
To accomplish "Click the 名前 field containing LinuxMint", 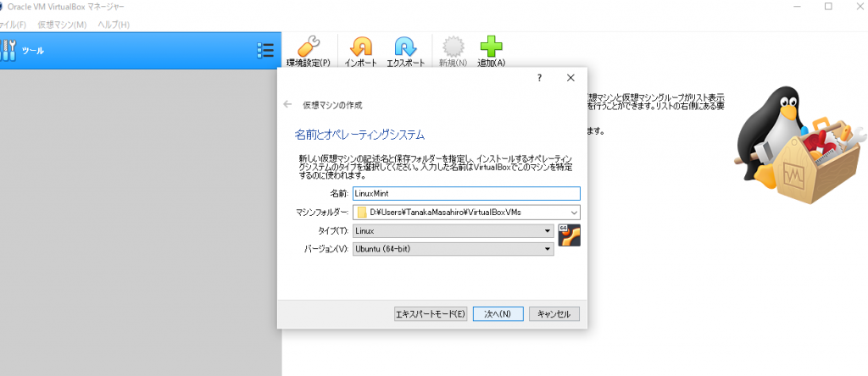I will 466,194.
